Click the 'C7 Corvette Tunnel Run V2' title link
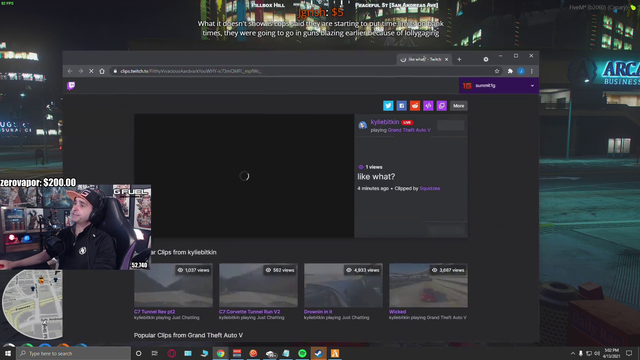The height and width of the screenshot is (360, 640). pos(249,312)
